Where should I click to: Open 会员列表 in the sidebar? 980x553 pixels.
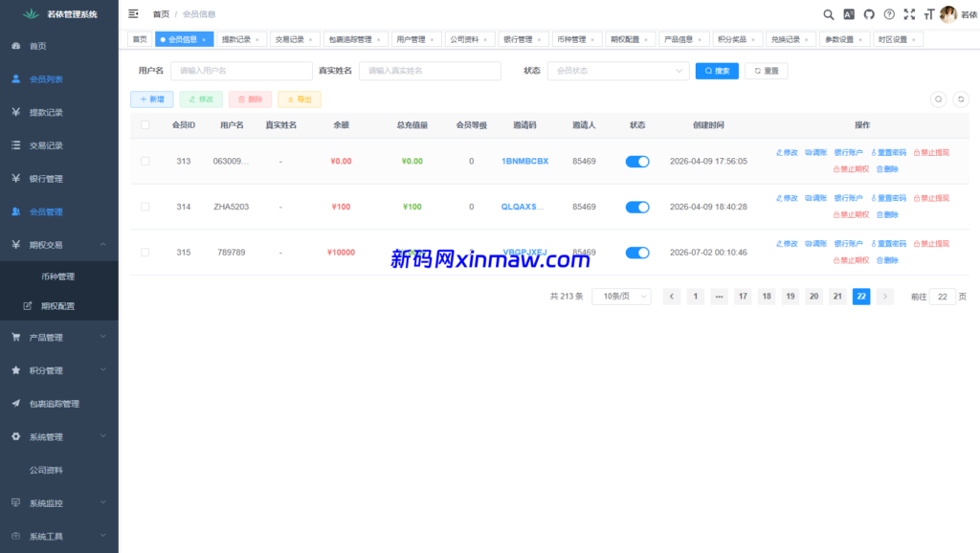point(59,79)
